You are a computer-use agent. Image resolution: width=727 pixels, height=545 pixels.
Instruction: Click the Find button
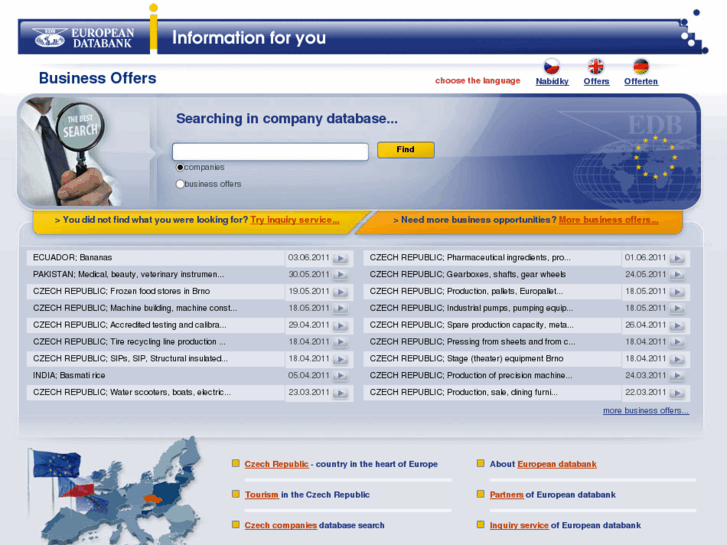point(406,150)
